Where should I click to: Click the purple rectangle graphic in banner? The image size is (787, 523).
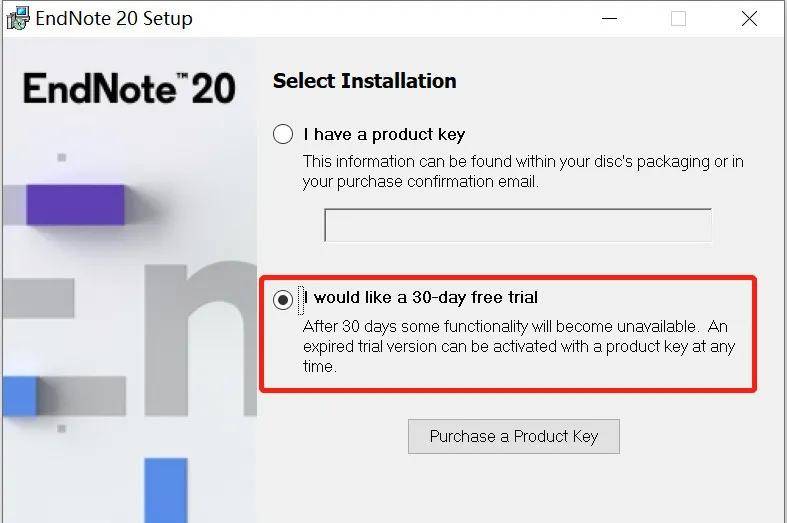[75, 203]
